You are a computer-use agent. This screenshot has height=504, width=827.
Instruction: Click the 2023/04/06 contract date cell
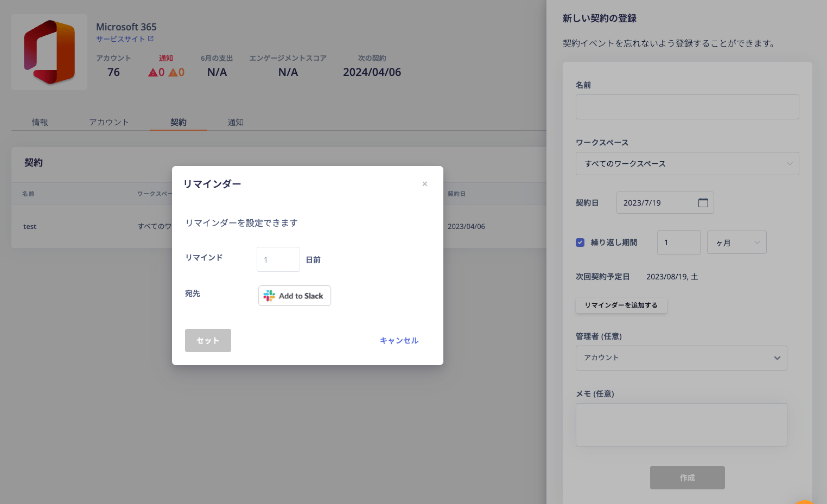pyautogui.click(x=466, y=226)
